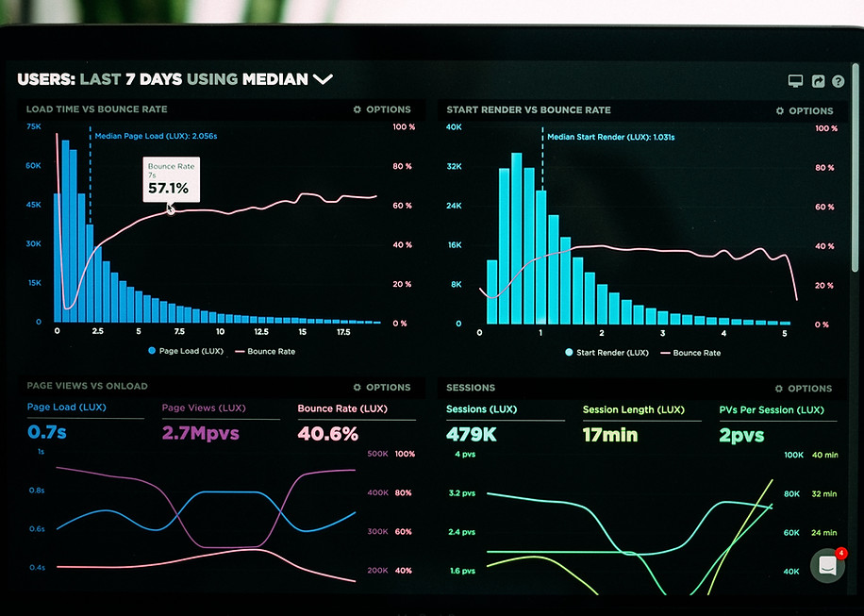This screenshot has height=616, width=864.
Task: Click the share dashboard icon
Action: (x=819, y=81)
